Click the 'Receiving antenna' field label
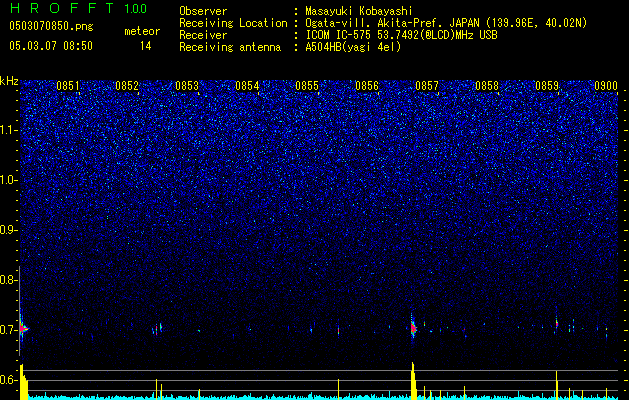 coord(230,47)
